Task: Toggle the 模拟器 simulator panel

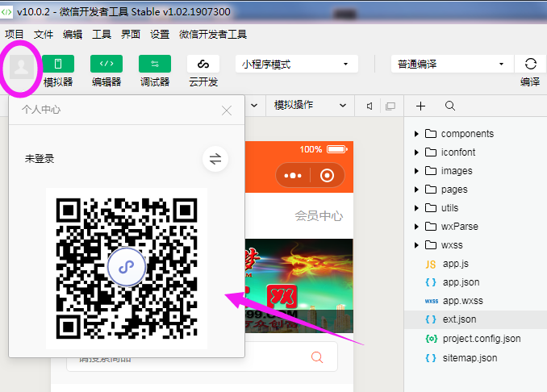Action: (x=58, y=64)
